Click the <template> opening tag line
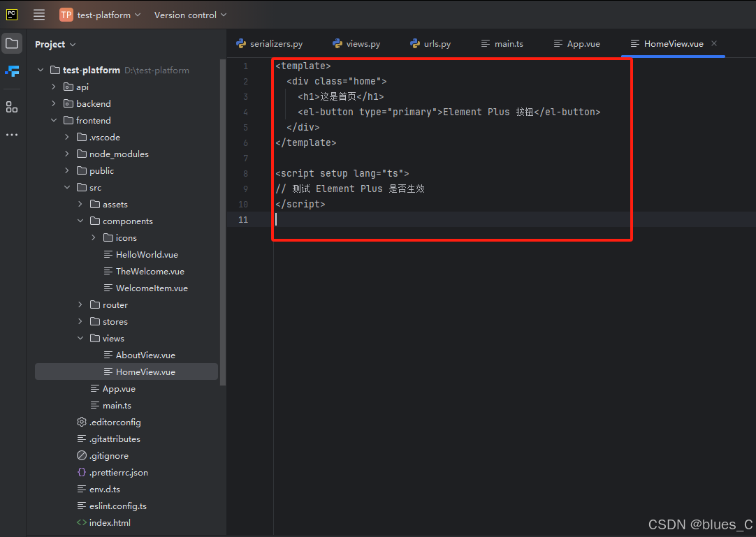Viewport: 756px width, 537px height. point(303,66)
